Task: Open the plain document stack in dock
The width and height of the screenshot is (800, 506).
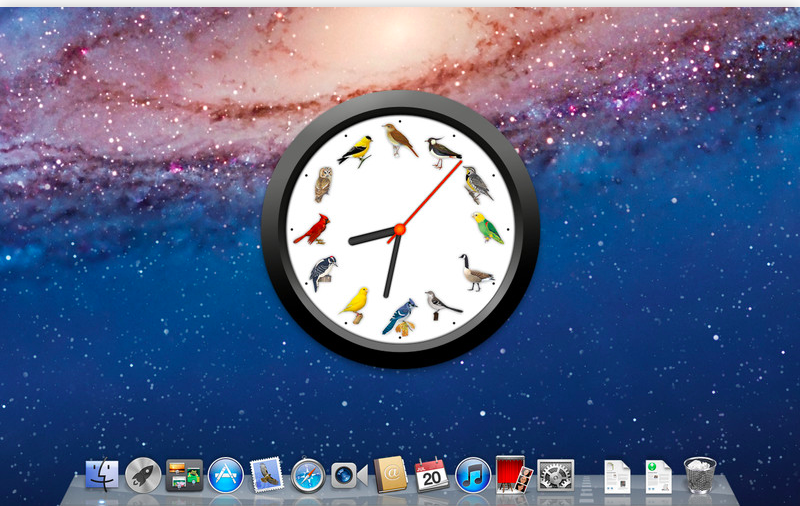Action: coord(617,476)
